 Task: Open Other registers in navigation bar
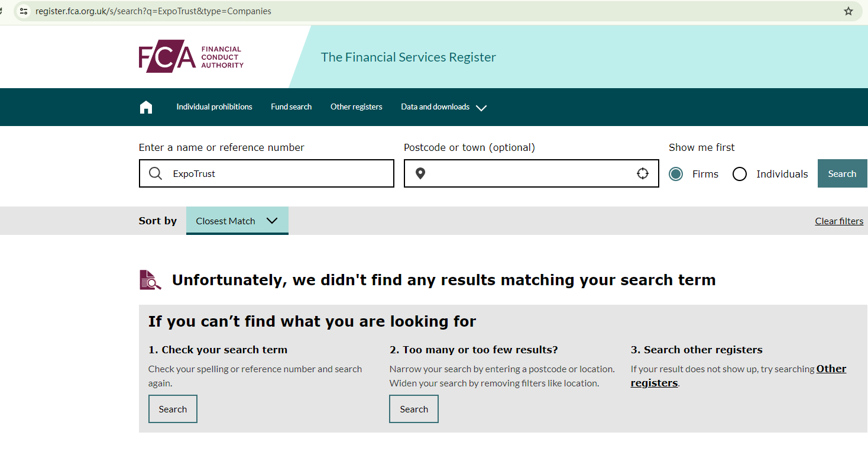[x=356, y=107]
